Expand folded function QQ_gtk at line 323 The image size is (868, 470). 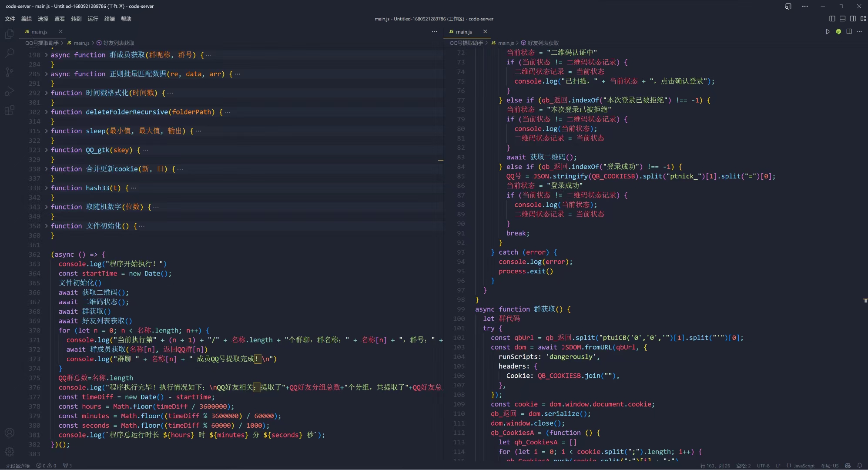tap(46, 150)
